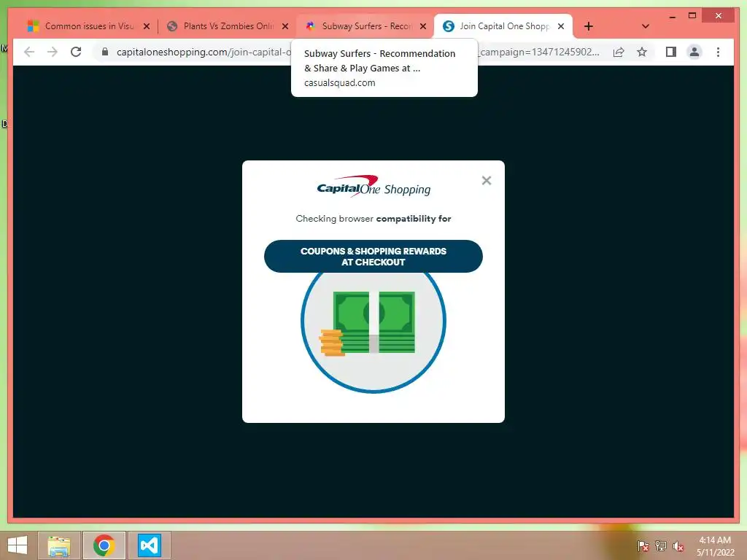The height and width of the screenshot is (560, 747).
Task: Open the Windows Start menu
Action: coord(18,545)
